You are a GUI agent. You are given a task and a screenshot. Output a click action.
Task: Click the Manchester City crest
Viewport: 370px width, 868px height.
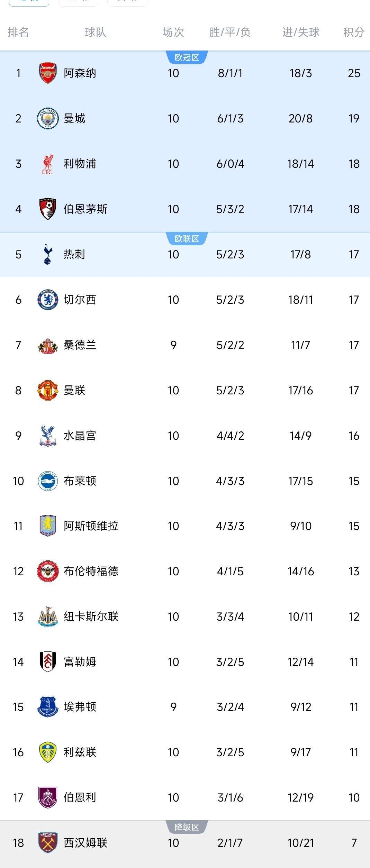(x=48, y=118)
